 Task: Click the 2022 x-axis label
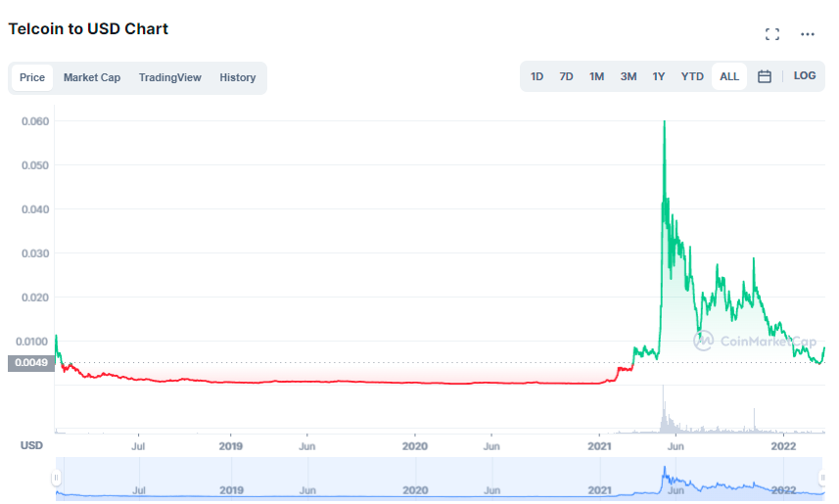coord(783,446)
